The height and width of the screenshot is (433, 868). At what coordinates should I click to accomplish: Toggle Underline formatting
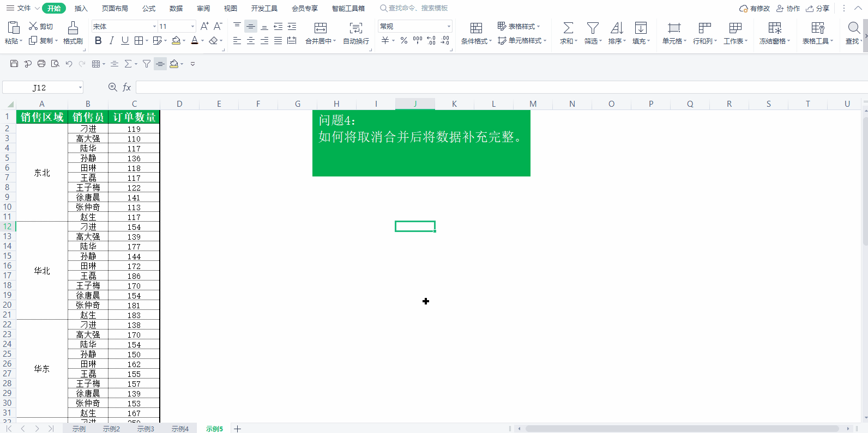[x=125, y=40]
